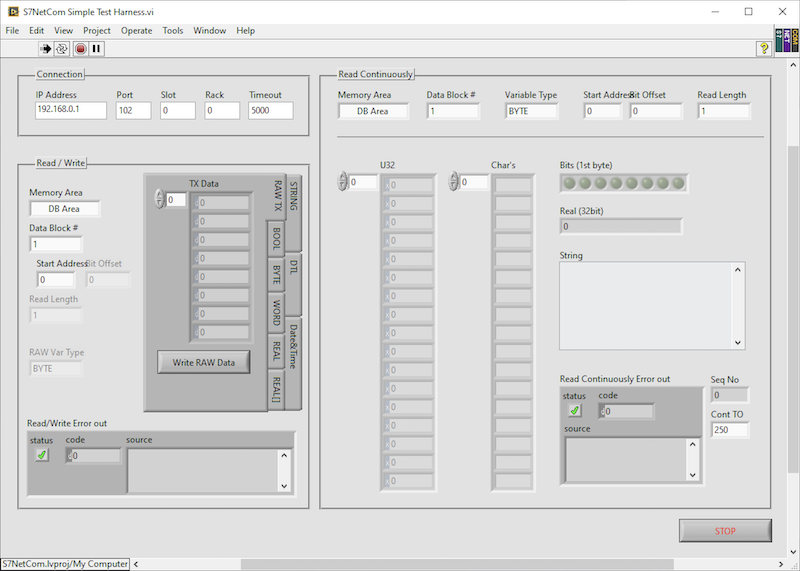Click Read Continuously Start Address field

pyautogui.click(x=603, y=111)
